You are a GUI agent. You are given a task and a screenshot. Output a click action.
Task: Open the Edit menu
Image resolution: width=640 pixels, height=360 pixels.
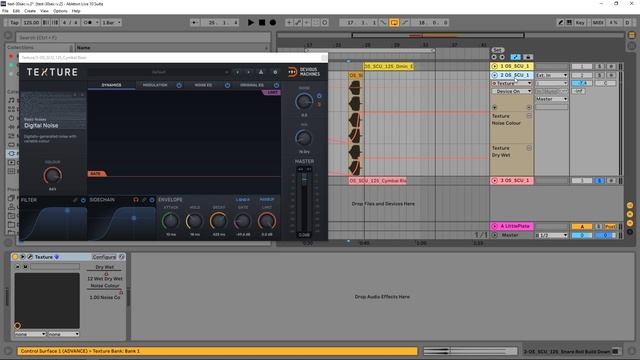click(16, 11)
